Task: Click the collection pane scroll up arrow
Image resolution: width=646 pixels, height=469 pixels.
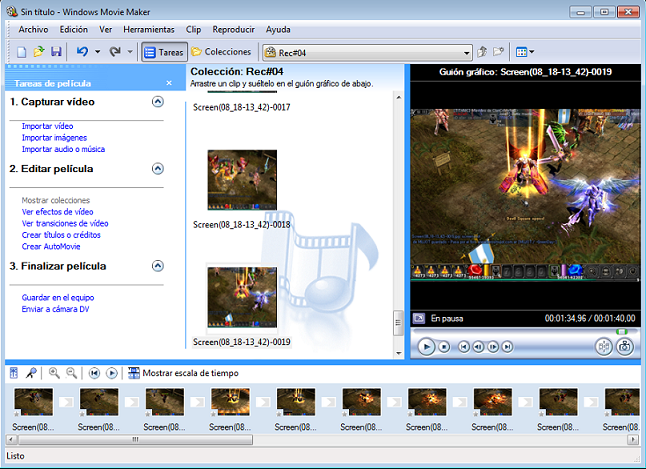Action: pyautogui.click(x=398, y=98)
